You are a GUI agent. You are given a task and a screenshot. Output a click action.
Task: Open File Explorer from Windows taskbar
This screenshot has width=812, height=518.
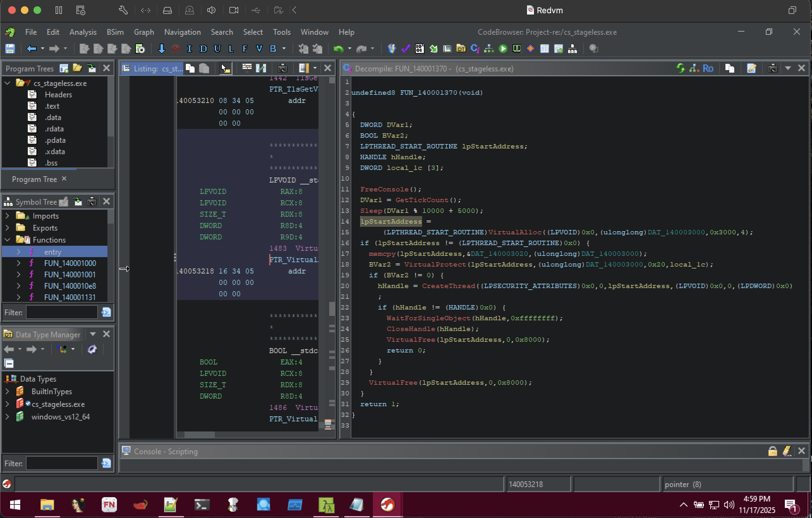pos(47,505)
